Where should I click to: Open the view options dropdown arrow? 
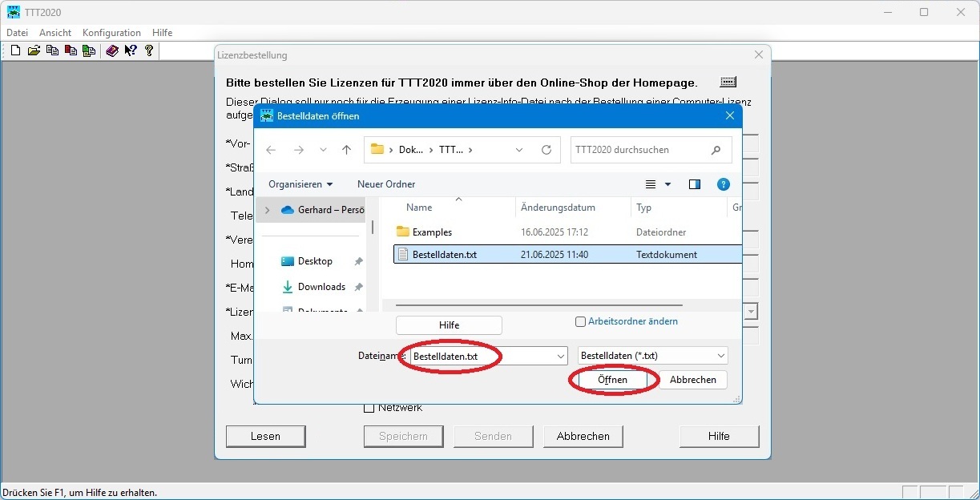click(668, 184)
